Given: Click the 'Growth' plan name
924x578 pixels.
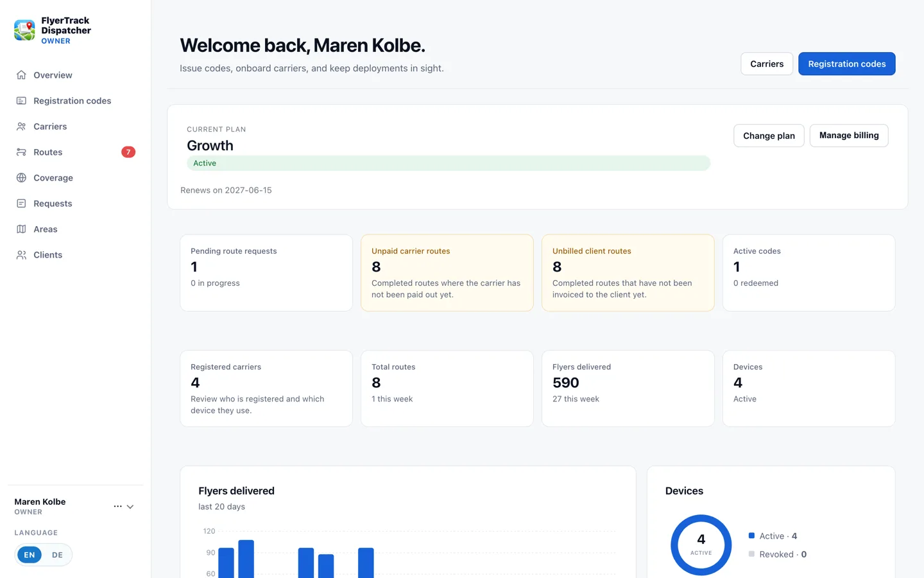Looking at the screenshot, I should click(x=210, y=146).
